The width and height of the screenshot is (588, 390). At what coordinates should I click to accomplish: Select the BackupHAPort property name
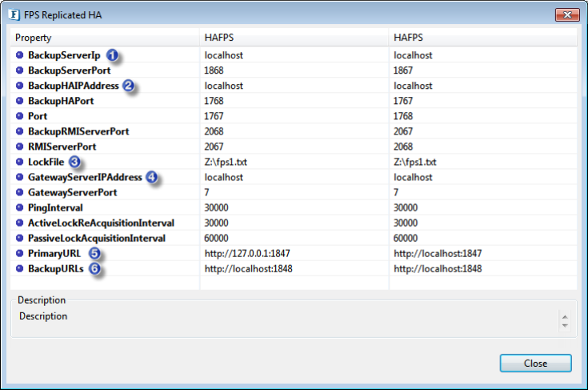[x=61, y=101]
